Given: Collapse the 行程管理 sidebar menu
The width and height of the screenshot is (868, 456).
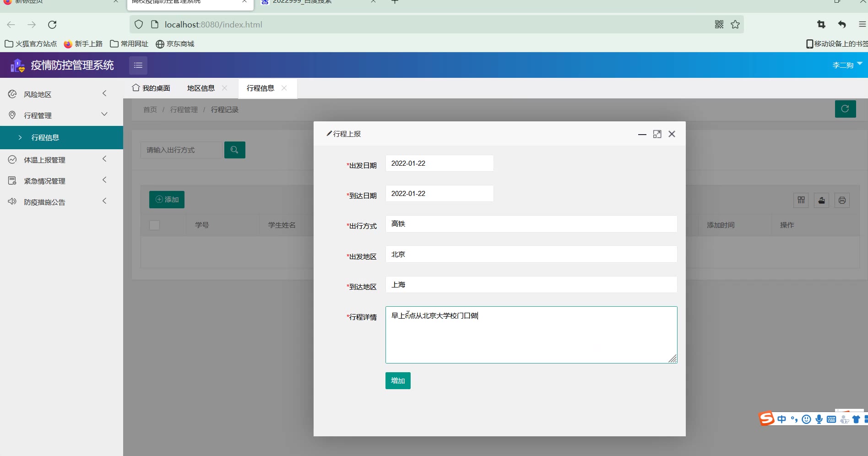Looking at the screenshot, I should [61, 115].
